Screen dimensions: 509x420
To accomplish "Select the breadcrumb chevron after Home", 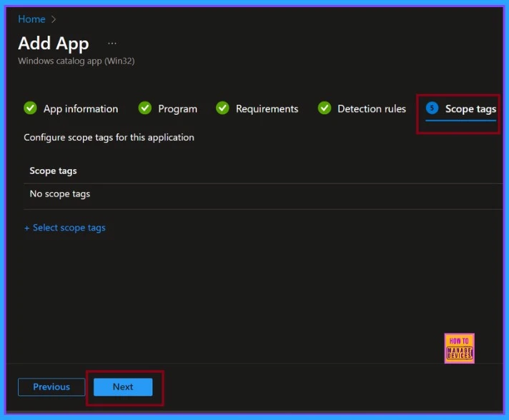I will coord(54,19).
